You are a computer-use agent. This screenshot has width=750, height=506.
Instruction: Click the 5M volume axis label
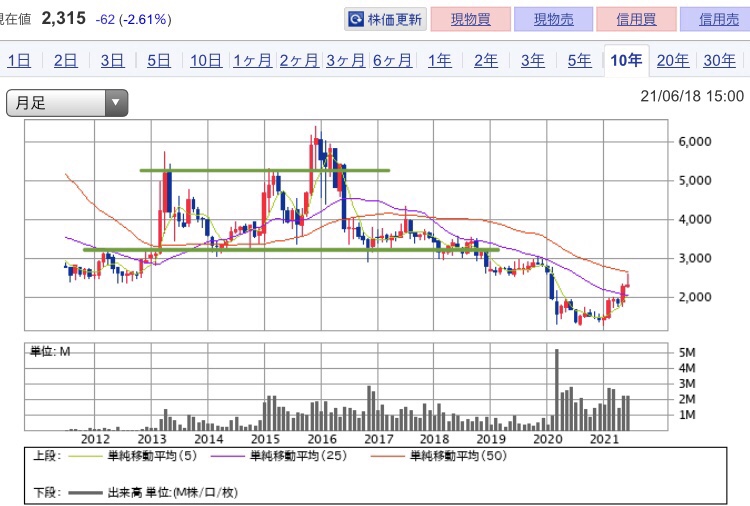click(x=687, y=352)
